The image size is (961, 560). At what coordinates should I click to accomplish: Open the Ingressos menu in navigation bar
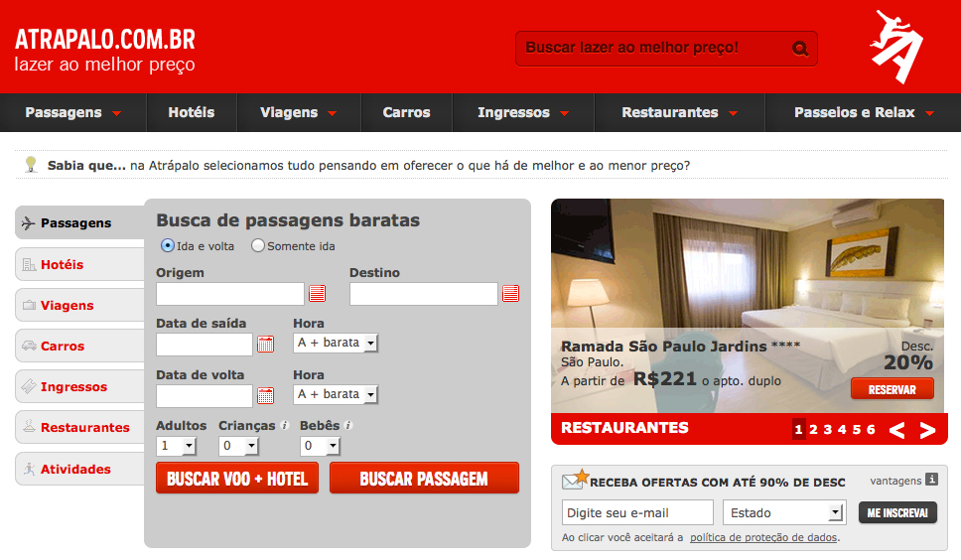pos(522,112)
